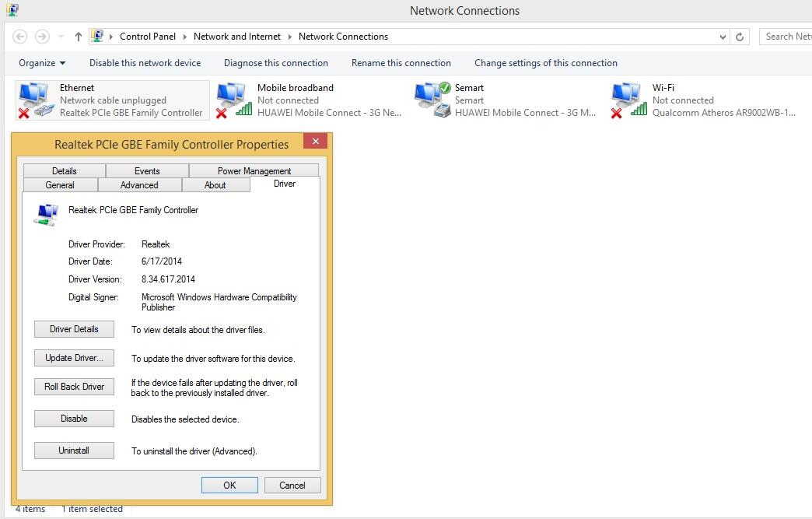Click the Forward navigation arrow
Viewport: 812px width, 519px height.
pyautogui.click(x=42, y=37)
